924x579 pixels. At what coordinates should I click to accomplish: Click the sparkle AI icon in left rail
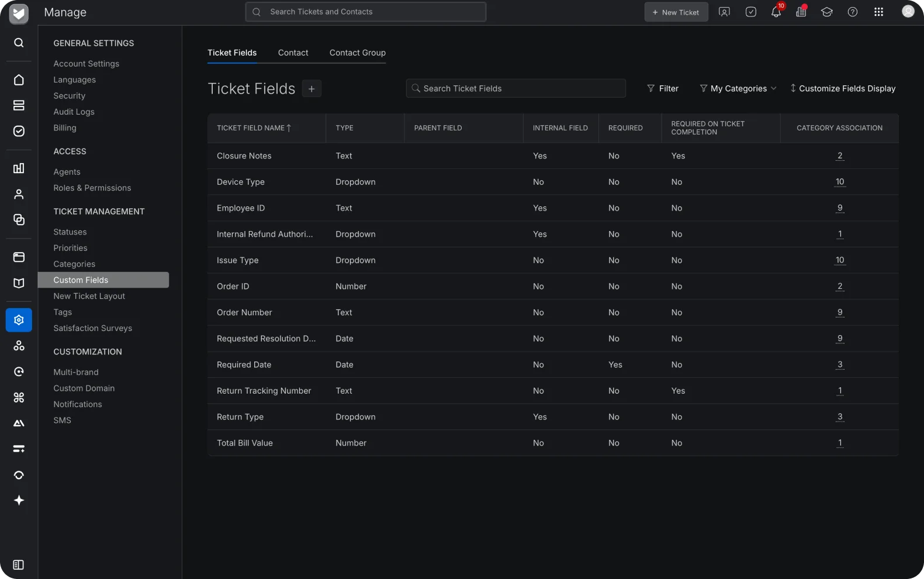[x=19, y=500]
